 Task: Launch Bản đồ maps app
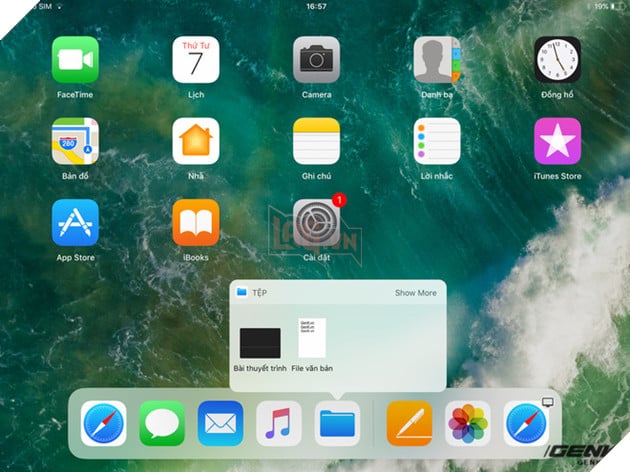pyautogui.click(x=75, y=141)
